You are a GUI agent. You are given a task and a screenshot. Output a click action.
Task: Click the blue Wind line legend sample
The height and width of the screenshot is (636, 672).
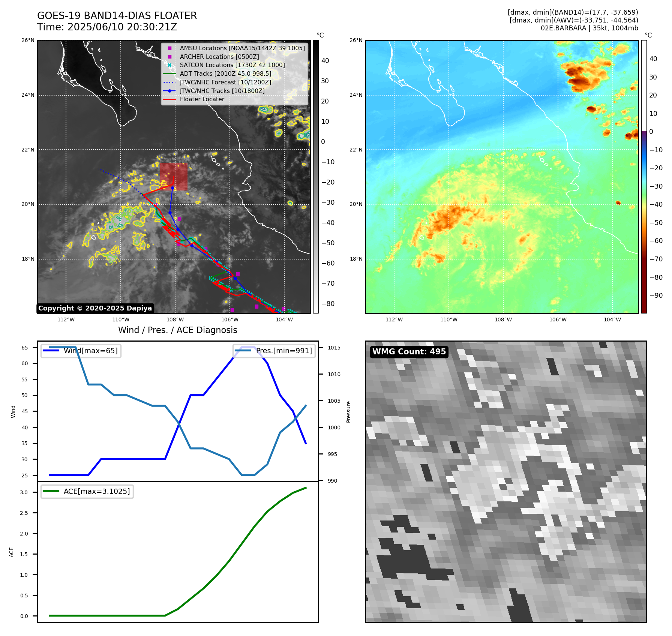pos(51,351)
